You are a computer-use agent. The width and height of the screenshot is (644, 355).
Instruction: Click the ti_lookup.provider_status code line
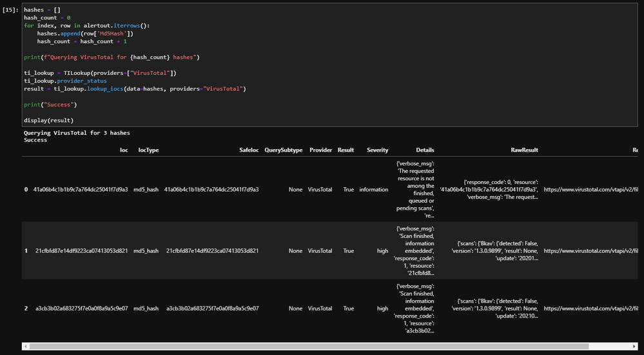click(65, 81)
